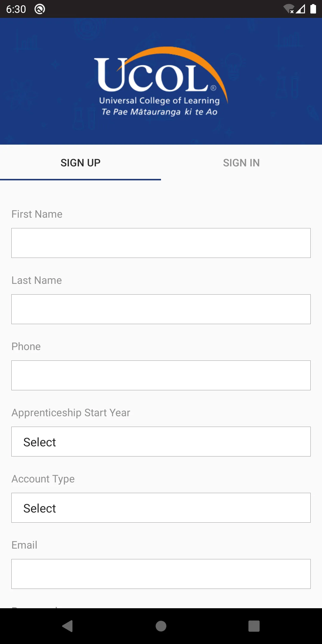
Task: Focus the Email input field
Action: coord(161,574)
